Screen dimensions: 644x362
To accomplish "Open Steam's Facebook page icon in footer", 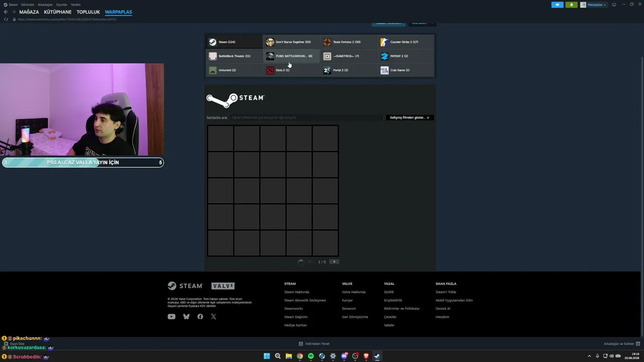I will tap(200, 317).
